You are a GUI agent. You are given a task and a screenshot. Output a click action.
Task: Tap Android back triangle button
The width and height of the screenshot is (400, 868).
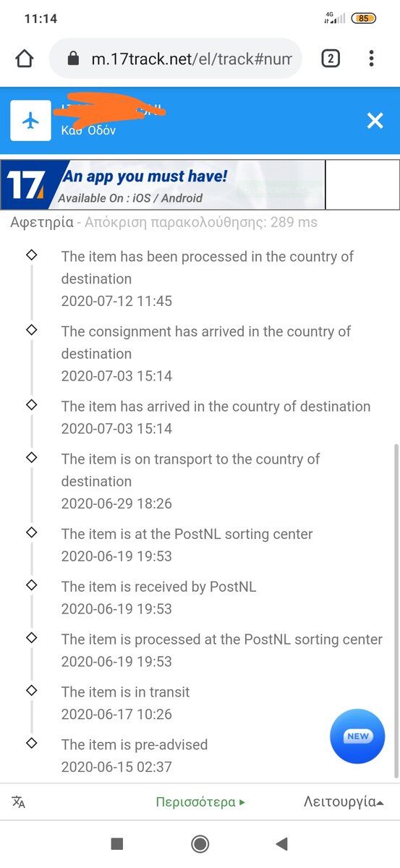(282, 843)
